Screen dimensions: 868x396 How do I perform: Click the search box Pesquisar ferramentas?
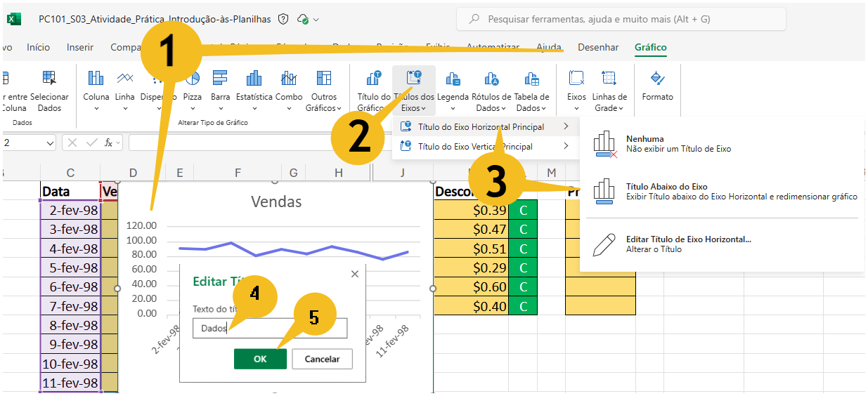click(621, 20)
